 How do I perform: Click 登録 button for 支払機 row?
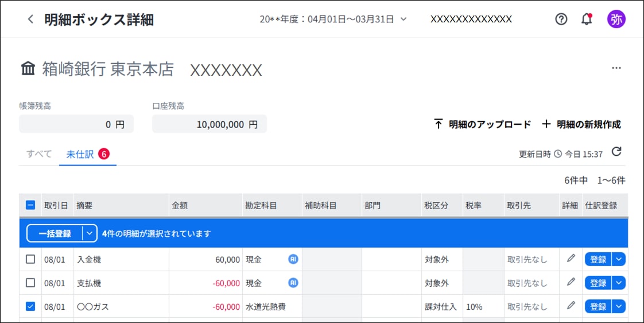point(598,283)
